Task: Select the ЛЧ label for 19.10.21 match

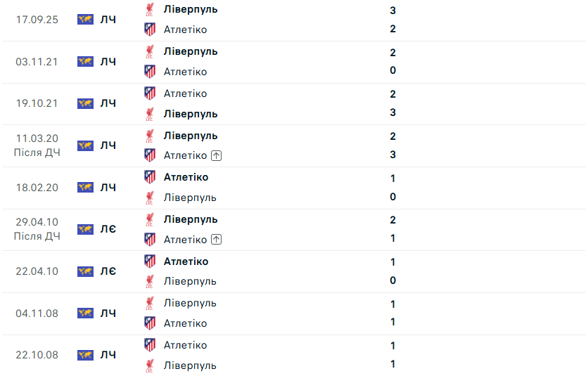Action: pos(108,103)
